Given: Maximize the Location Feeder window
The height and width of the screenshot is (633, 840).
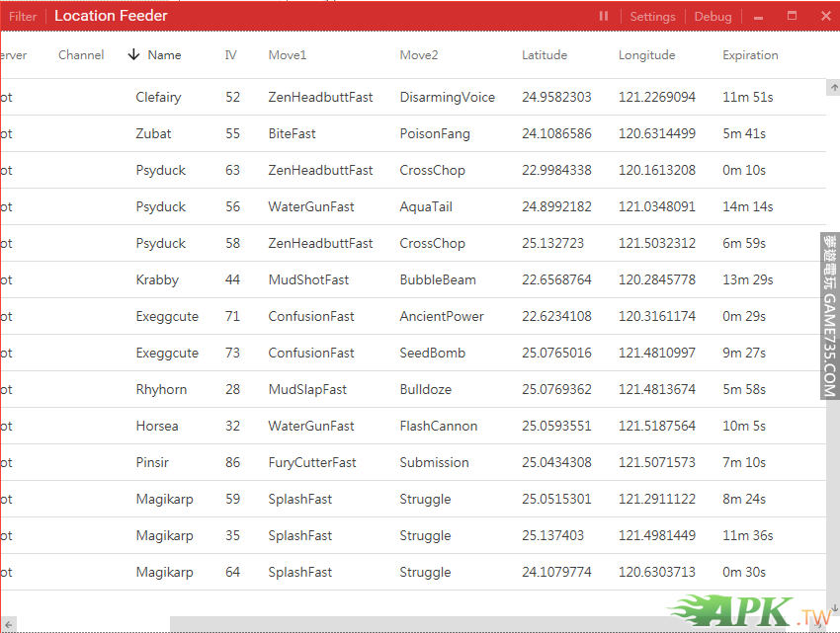Looking at the screenshot, I should tap(792, 16).
